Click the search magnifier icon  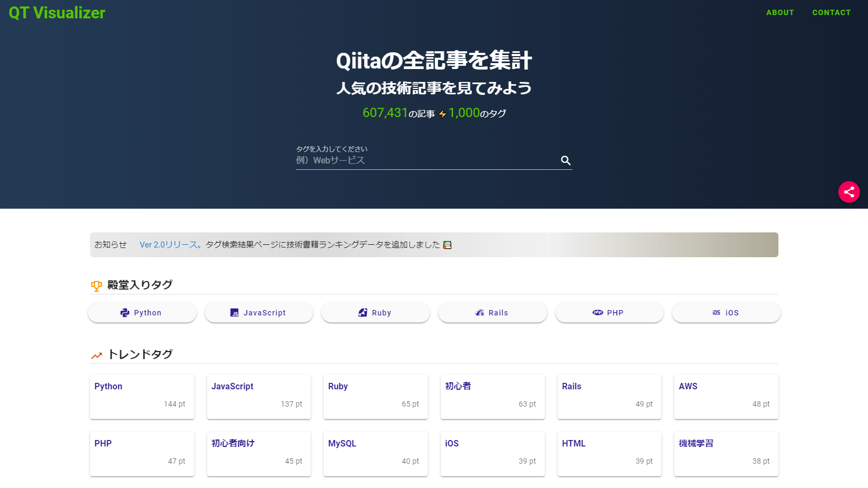(x=565, y=160)
